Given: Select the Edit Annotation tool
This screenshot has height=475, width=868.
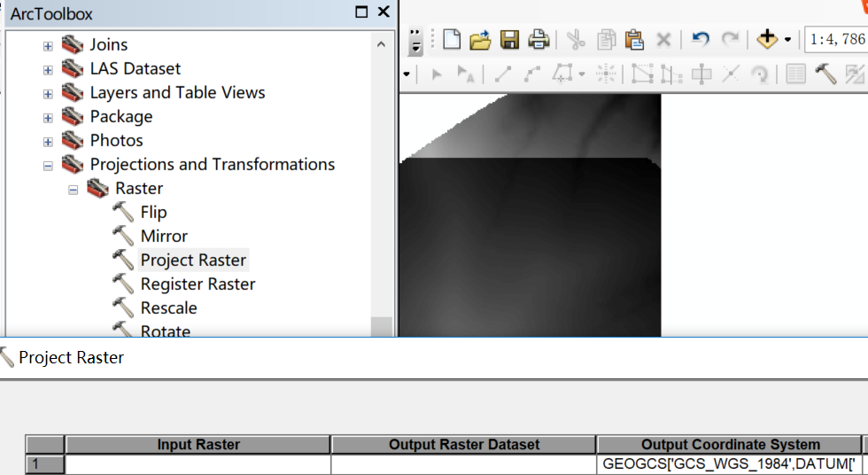Looking at the screenshot, I should [465, 74].
